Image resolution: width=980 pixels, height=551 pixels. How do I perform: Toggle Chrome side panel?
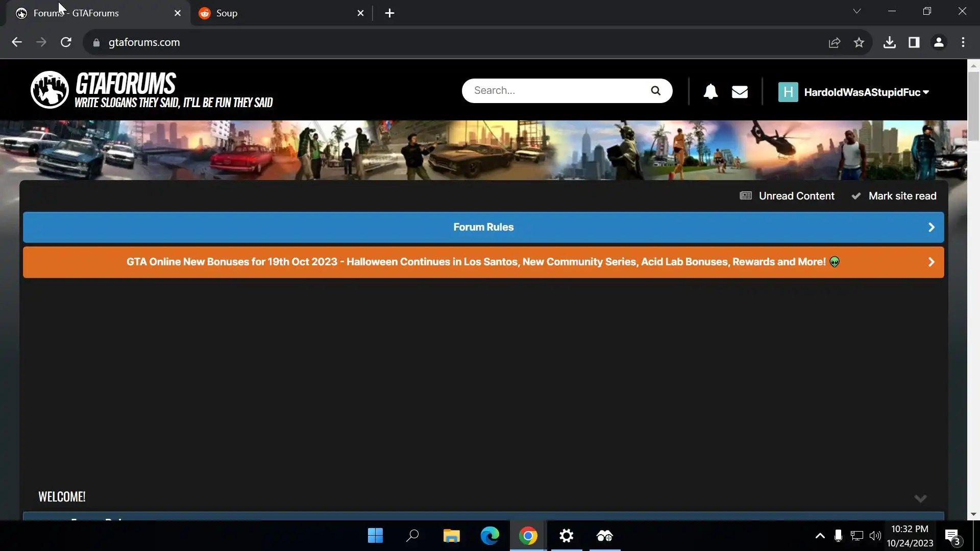click(x=914, y=42)
